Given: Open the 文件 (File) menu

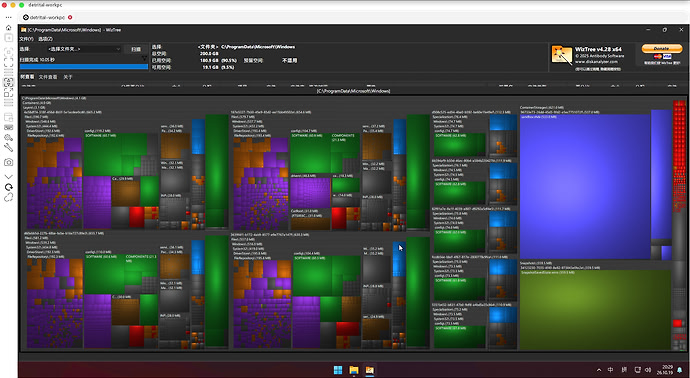Looking at the screenshot, I should click(x=26, y=39).
